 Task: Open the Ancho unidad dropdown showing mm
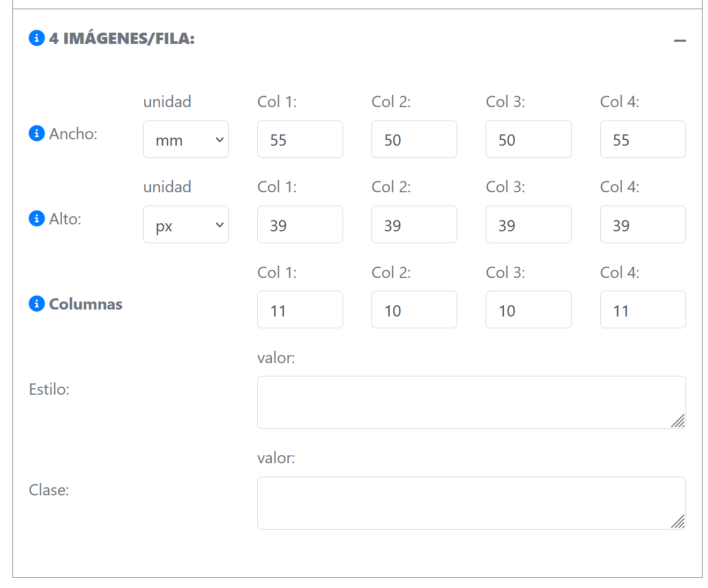(x=185, y=139)
